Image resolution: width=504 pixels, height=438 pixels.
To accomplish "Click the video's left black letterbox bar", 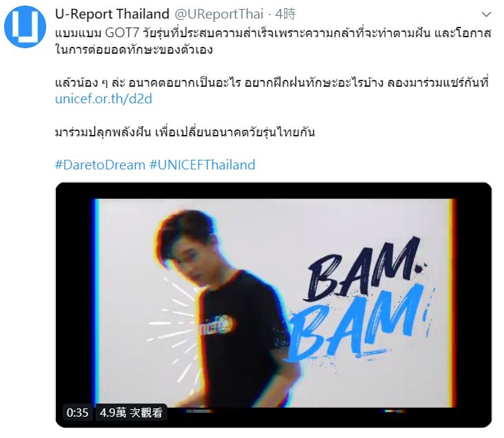I will coord(74,302).
